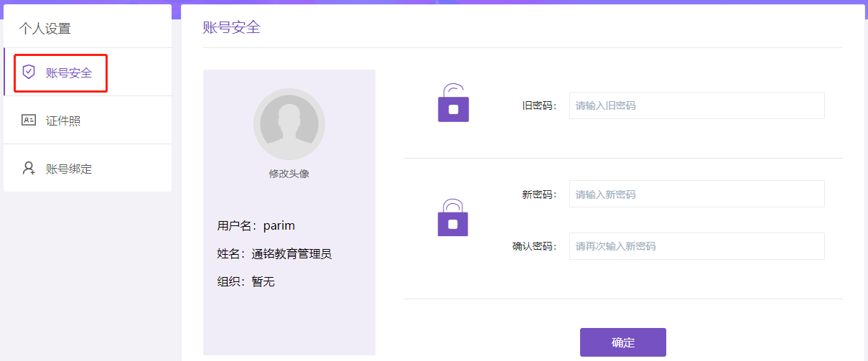Focus the 新密码 input field

pos(696,194)
